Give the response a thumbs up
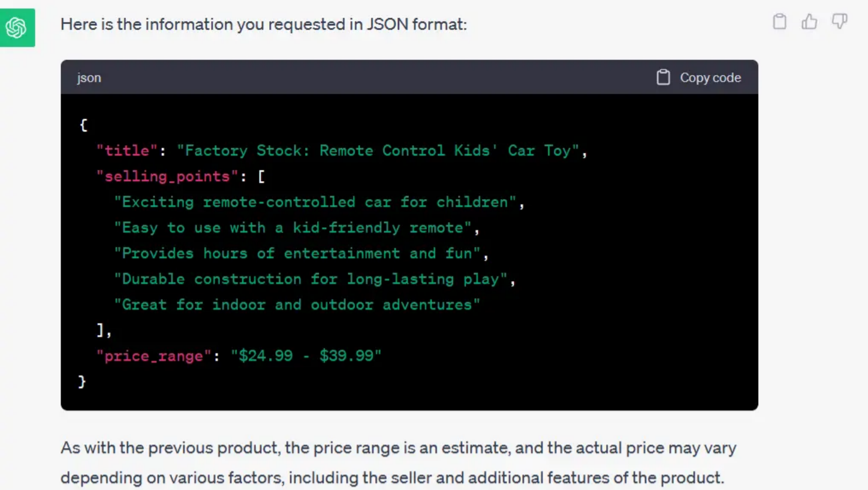 tap(809, 22)
